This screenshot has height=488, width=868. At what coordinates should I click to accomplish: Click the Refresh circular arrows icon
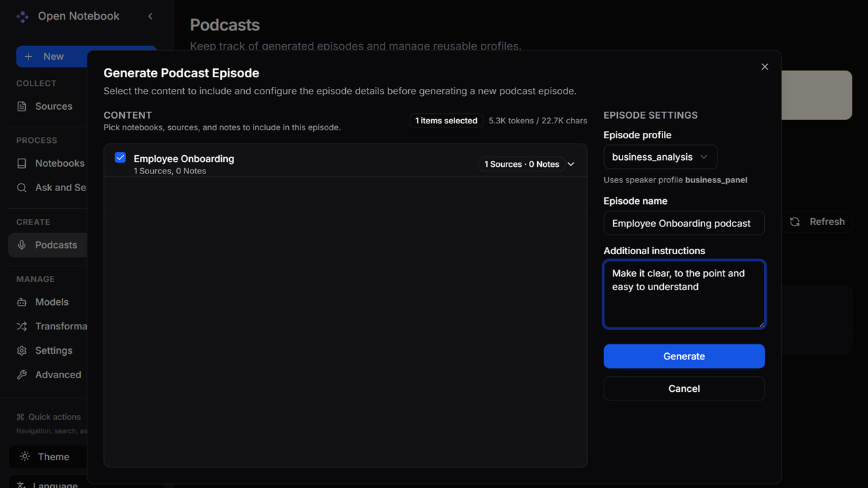tap(795, 222)
